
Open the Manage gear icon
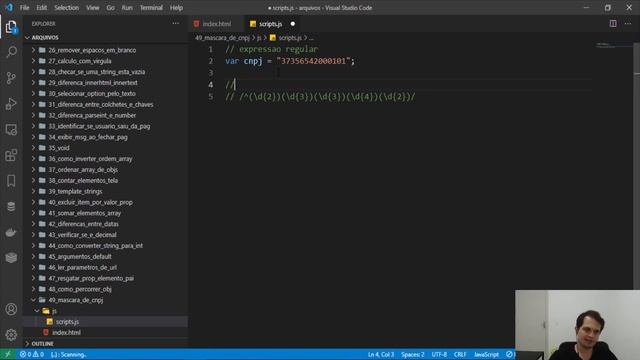point(11,335)
